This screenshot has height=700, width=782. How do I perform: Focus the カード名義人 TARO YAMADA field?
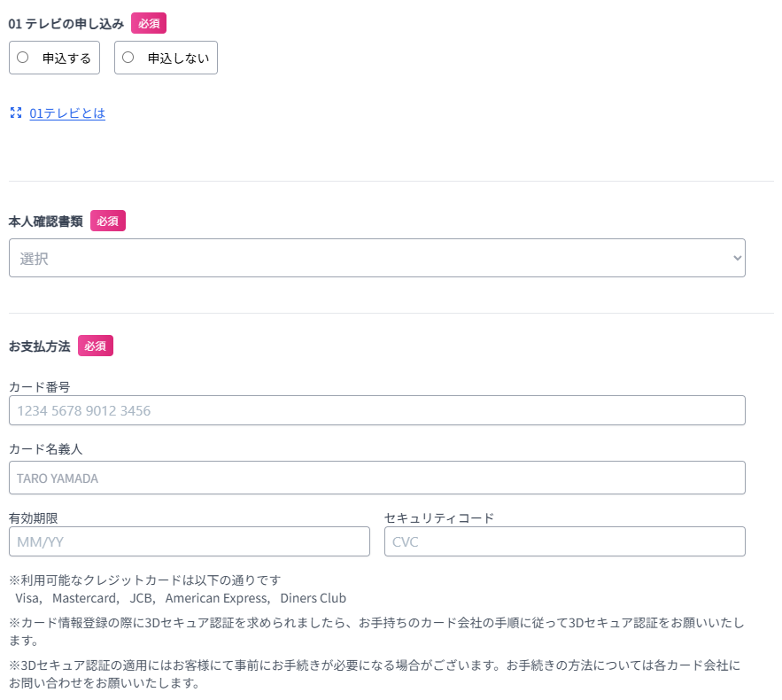377,478
